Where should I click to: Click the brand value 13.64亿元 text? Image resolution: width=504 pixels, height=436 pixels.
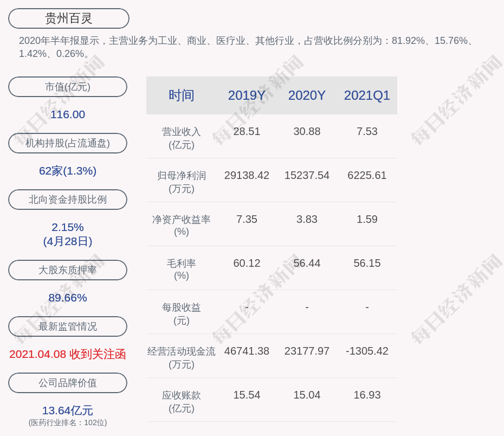pos(68,411)
